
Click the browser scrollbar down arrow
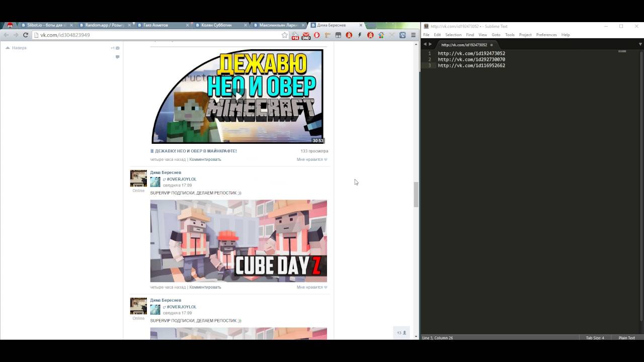click(x=416, y=336)
